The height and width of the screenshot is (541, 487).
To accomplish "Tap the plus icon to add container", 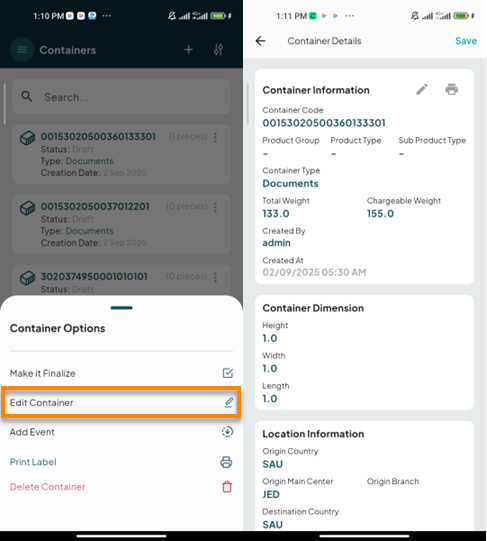I will pos(188,50).
